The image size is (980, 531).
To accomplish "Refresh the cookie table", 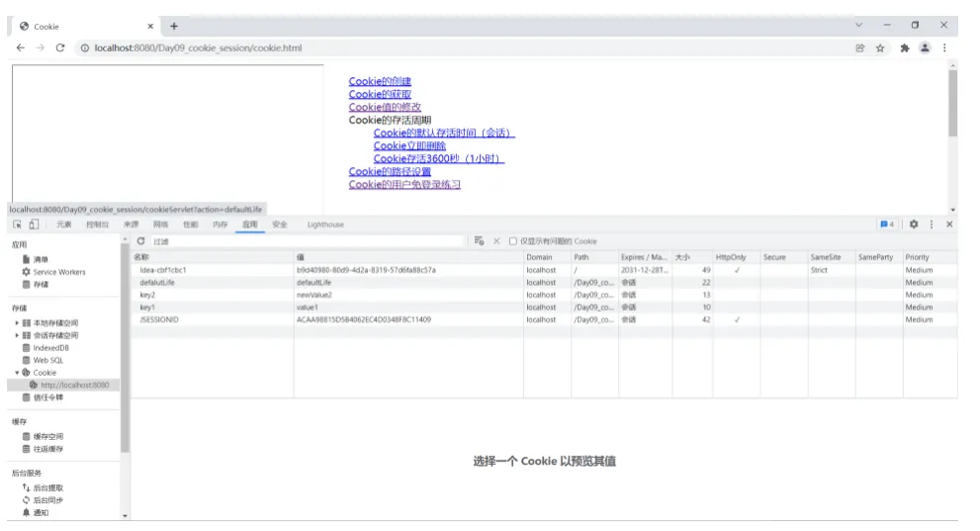I will pos(140,241).
